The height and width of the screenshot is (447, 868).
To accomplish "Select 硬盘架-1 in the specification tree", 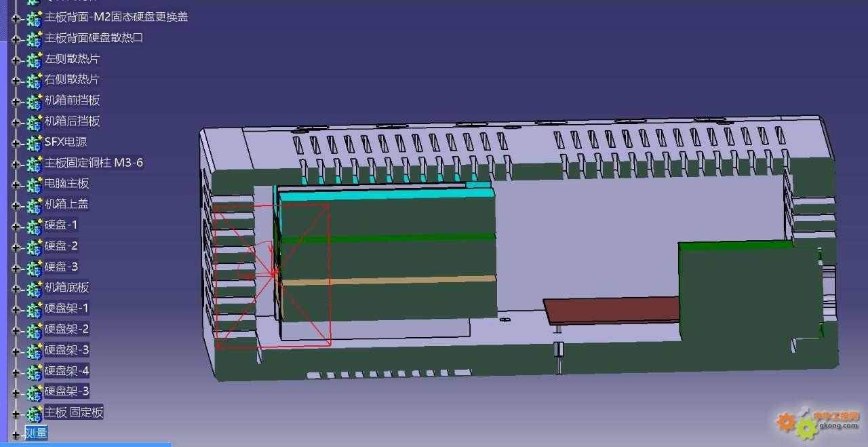I will click(x=66, y=308).
